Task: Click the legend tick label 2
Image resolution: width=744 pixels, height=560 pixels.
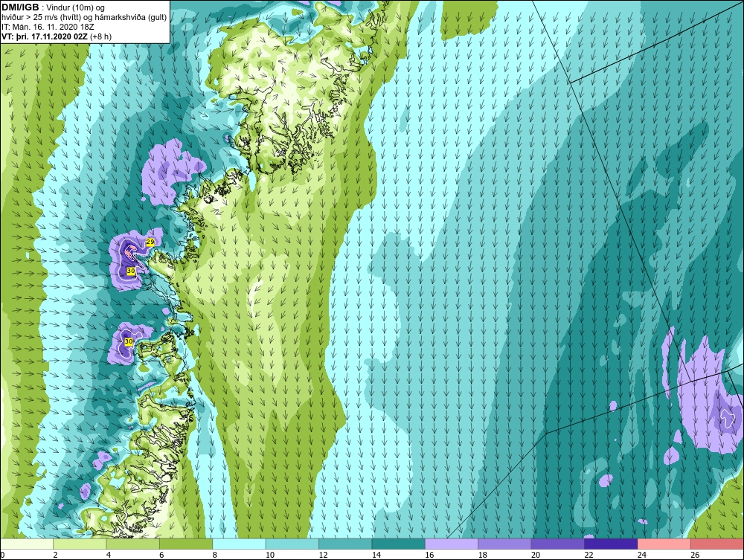Action: click(x=56, y=555)
